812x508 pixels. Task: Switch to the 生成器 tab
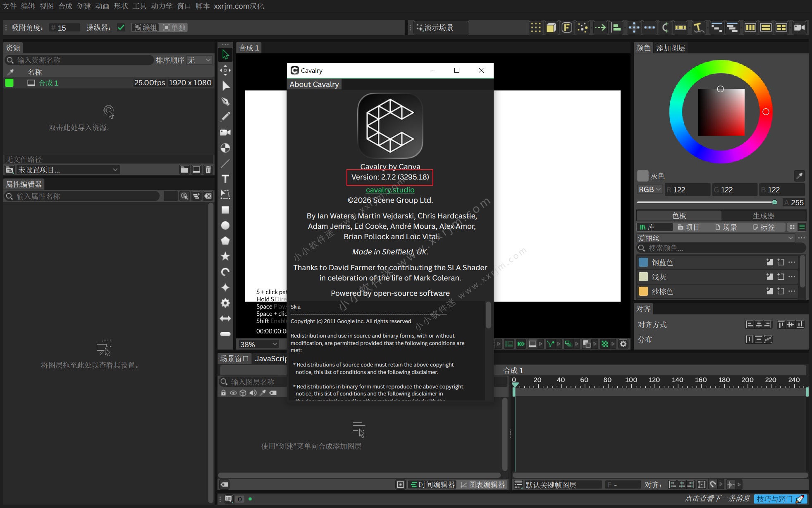764,216
